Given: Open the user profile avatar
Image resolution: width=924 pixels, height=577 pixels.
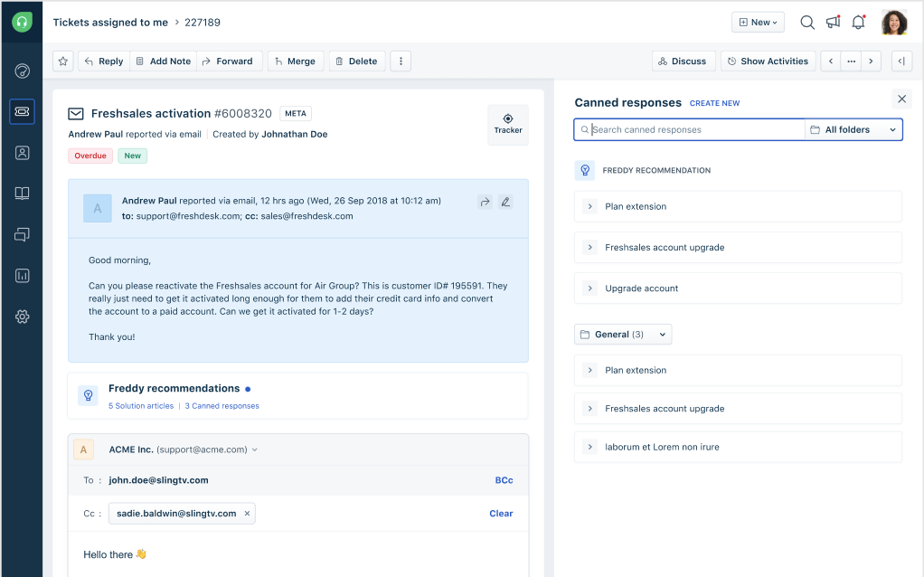Looking at the screenshot, I should coord(894,23).
